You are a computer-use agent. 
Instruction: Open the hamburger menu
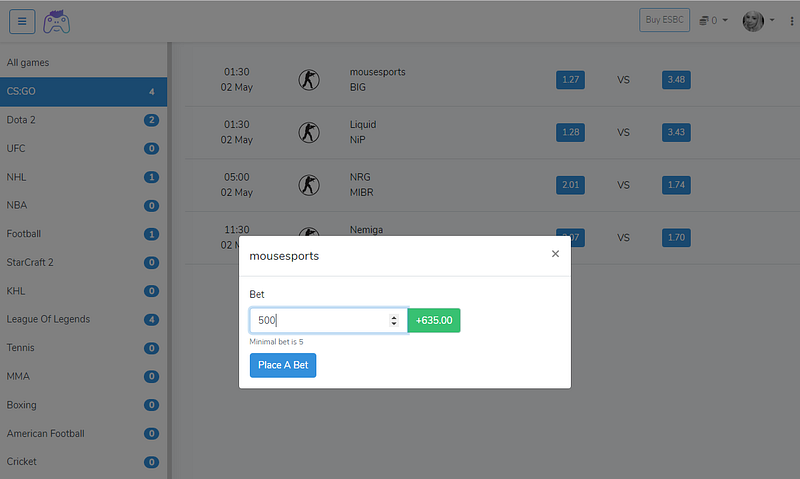[x=22, y=21]
